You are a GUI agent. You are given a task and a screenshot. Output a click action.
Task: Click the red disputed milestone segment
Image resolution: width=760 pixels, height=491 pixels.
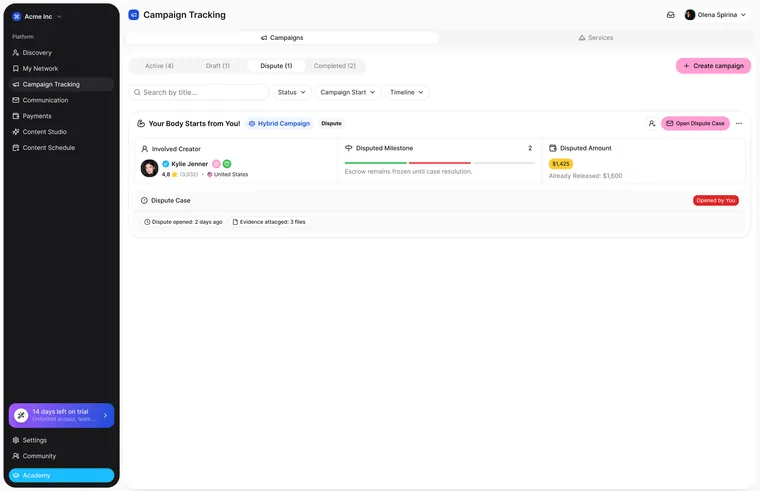pyautogui.click(x=440, y=163)
